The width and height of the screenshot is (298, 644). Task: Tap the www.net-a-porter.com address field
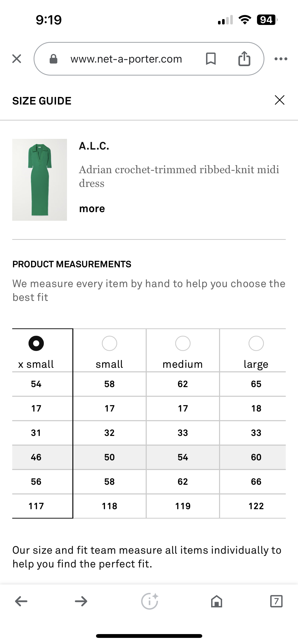coord(126,59)
